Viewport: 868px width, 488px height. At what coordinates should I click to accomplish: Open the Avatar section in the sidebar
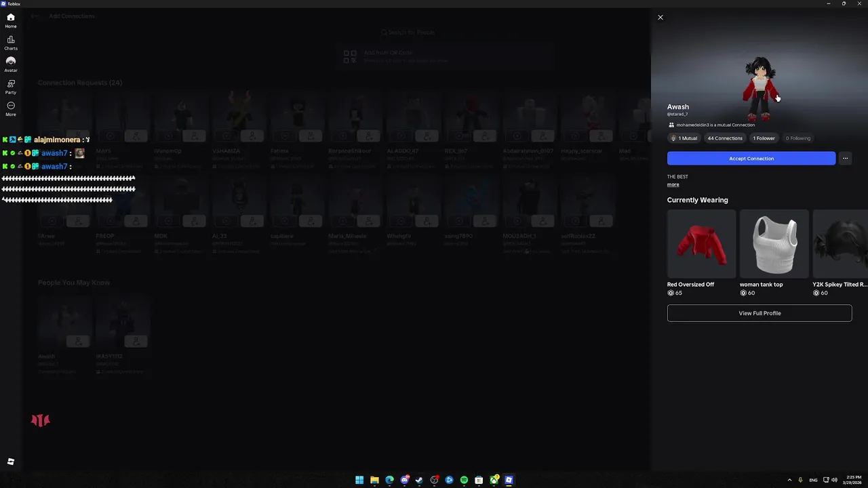click(11, 64)
